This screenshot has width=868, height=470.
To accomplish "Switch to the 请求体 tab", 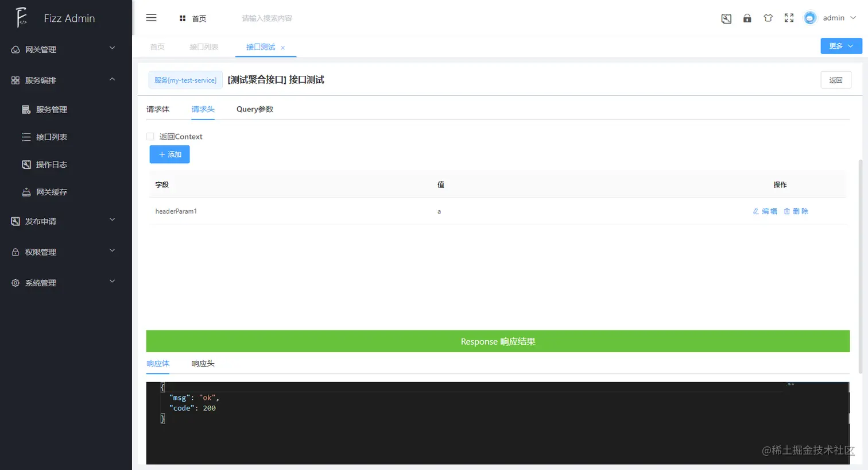I will (x=158, y=109).
